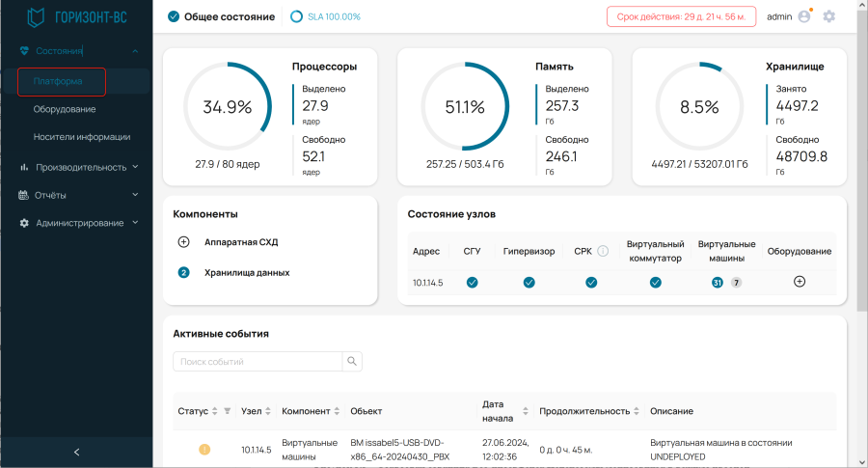Click the yellow warning status icon in events
Image resolution: width=868 pixels, height=468 pixels.
pos(204,449)
